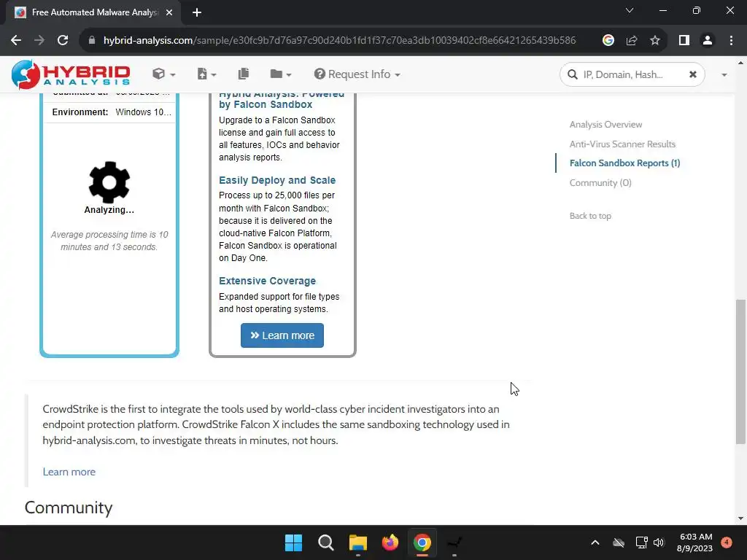Open the folder dropdown in navbar
747x560 pixels.
coord(281,74)
